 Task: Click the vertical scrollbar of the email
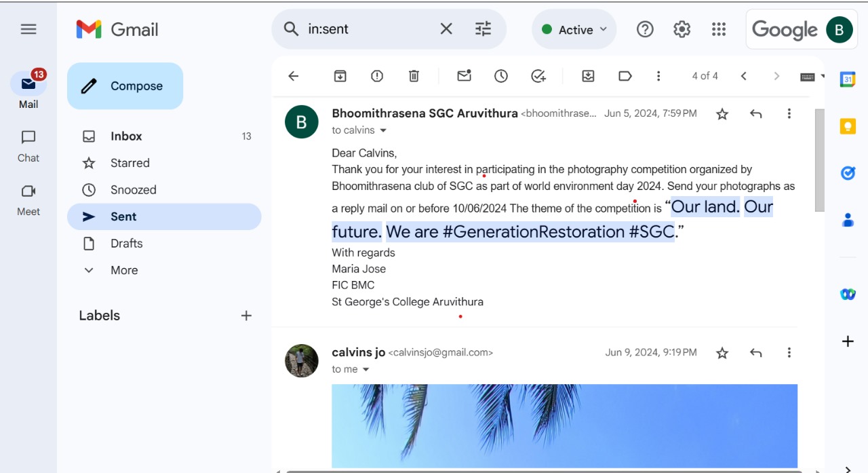(x=819, y=160)
